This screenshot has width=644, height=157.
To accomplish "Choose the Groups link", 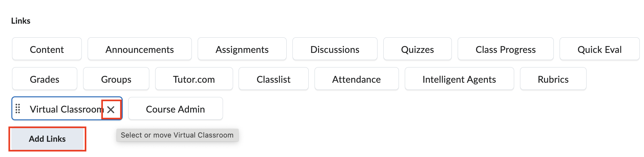I will point(116,79).
